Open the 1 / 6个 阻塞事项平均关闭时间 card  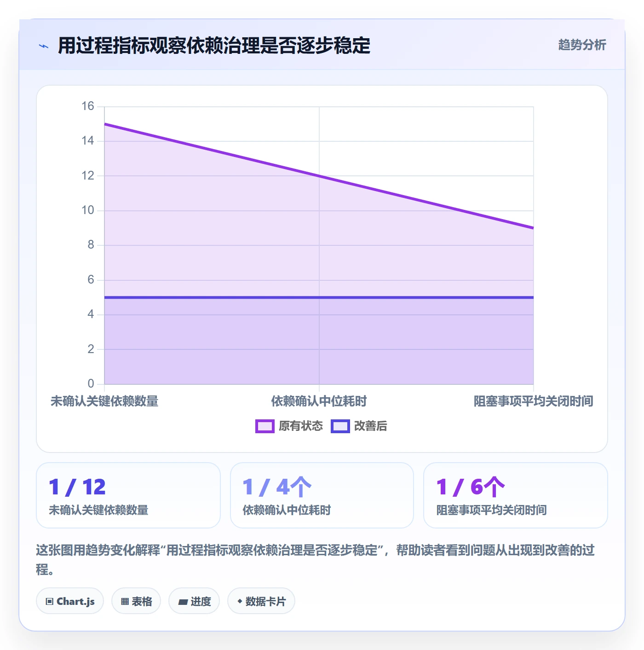(516, 495)
